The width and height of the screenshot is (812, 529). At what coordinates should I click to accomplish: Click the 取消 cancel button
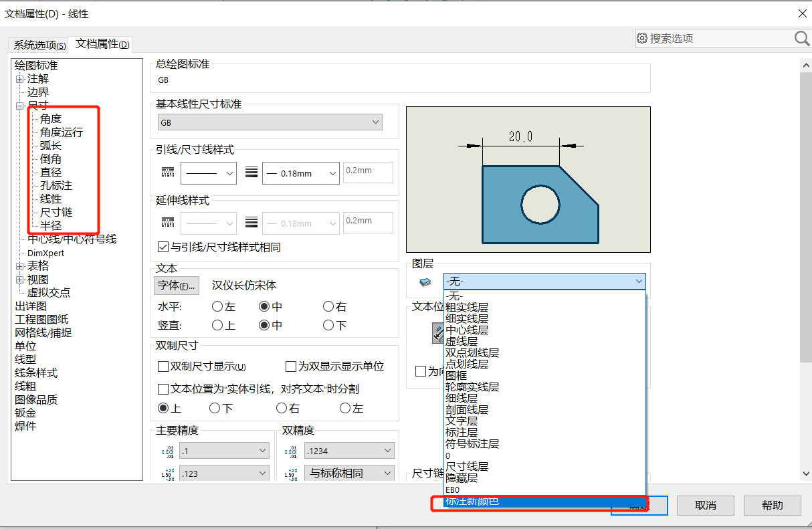coord(706,505)
